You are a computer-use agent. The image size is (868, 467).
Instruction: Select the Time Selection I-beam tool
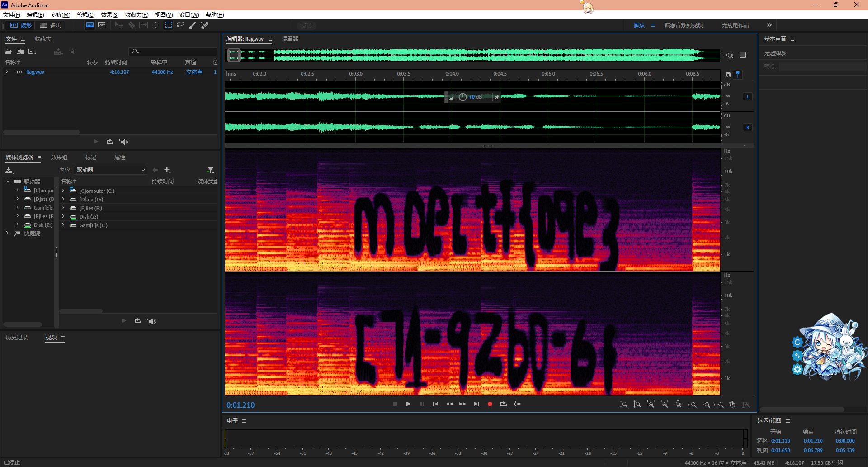click(156, 25)
